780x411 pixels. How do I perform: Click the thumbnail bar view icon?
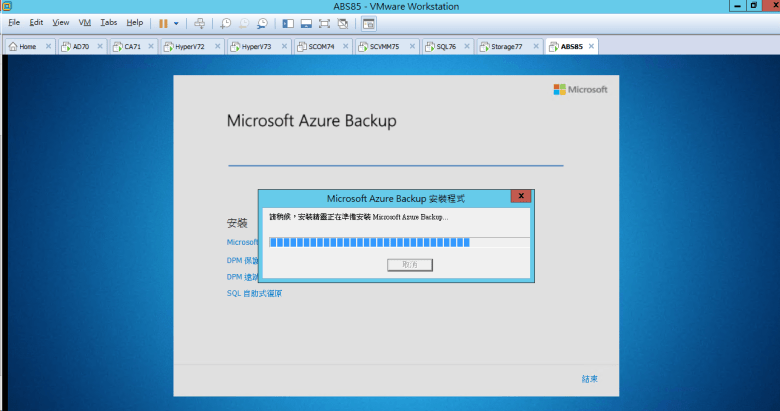(x=306, y=22)
